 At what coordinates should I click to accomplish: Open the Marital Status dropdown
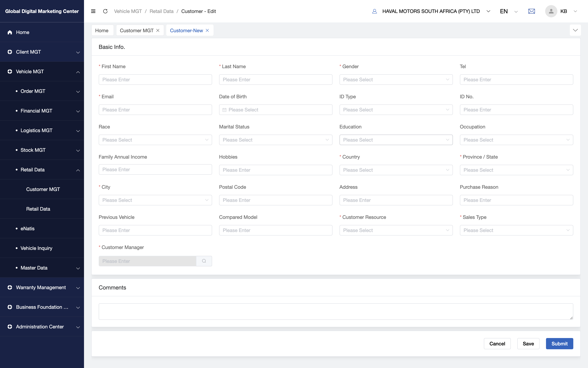(x=275, y=140)
